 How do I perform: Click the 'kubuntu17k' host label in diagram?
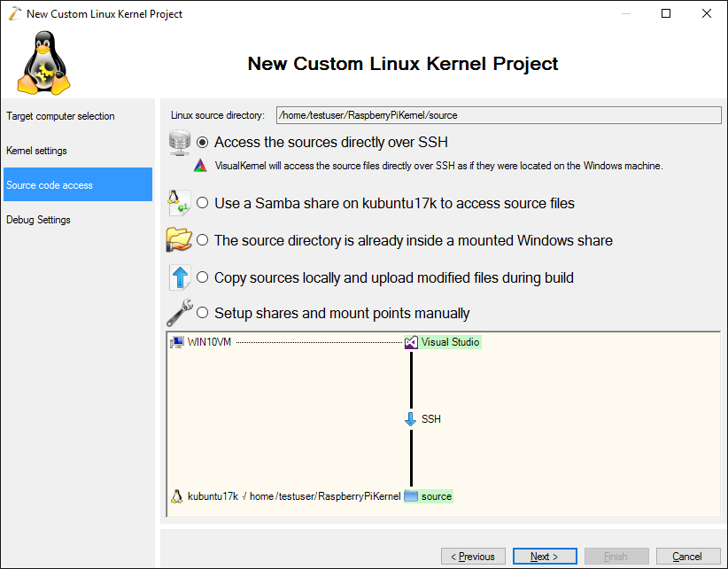click(x=213, y=496)
